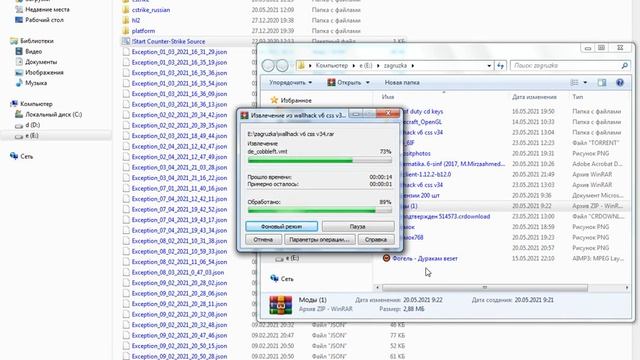This screenshot has height=360, width=640.
Task: Open help via the blue question icon
Action: click(620, 82)
